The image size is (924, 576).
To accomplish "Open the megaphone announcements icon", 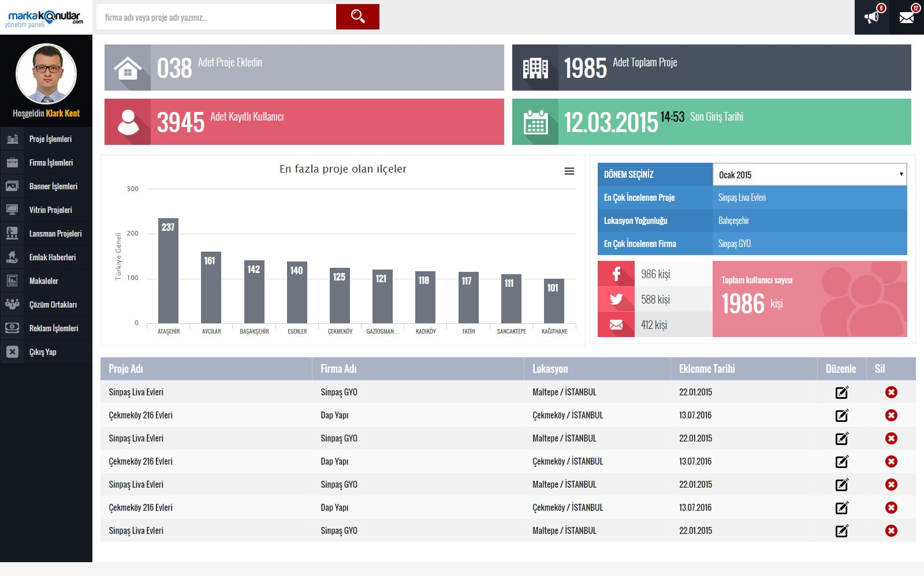I will [871, 17].
